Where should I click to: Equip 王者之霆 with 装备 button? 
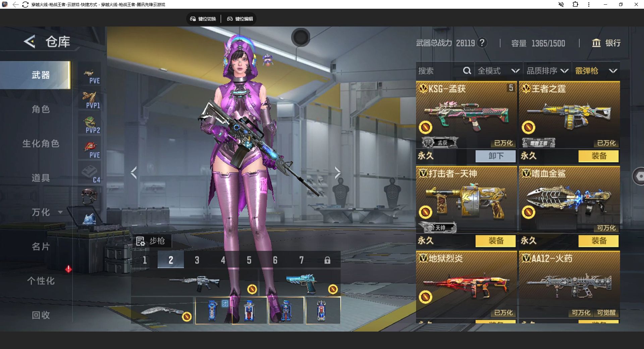click(x=599, y=156)
